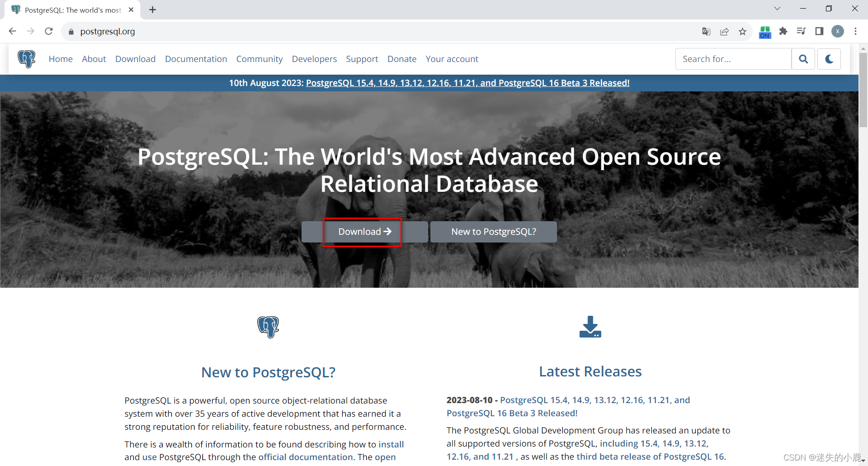
Task: Click the Latest Releases heading
Action: tap(590, 371)
